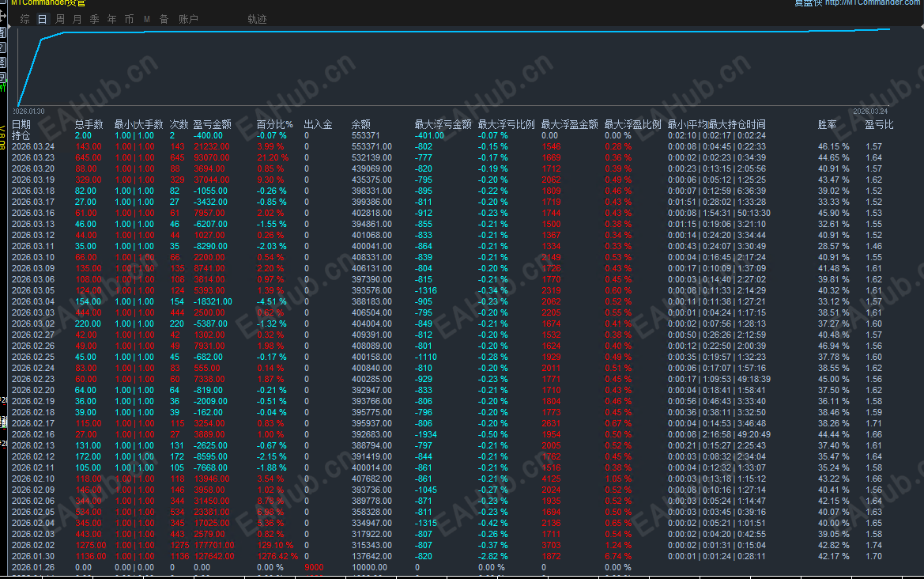
Task: Sort by the 出入金 column header
Action: pyautogui.click(x=319, y=124)
